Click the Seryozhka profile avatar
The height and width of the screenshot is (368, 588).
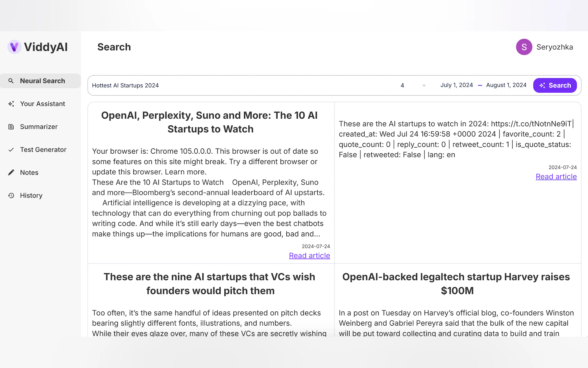point(524,47)
